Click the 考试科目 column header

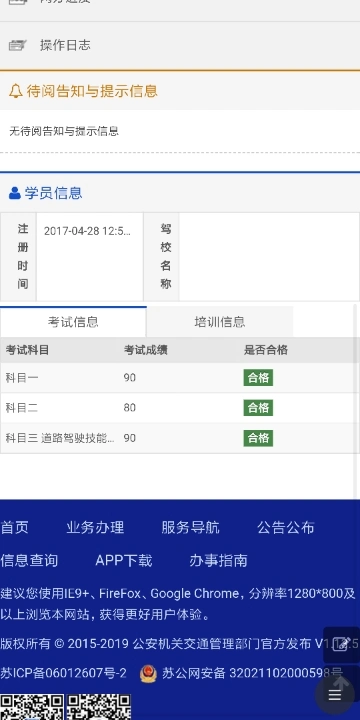[x=27, y=350]
